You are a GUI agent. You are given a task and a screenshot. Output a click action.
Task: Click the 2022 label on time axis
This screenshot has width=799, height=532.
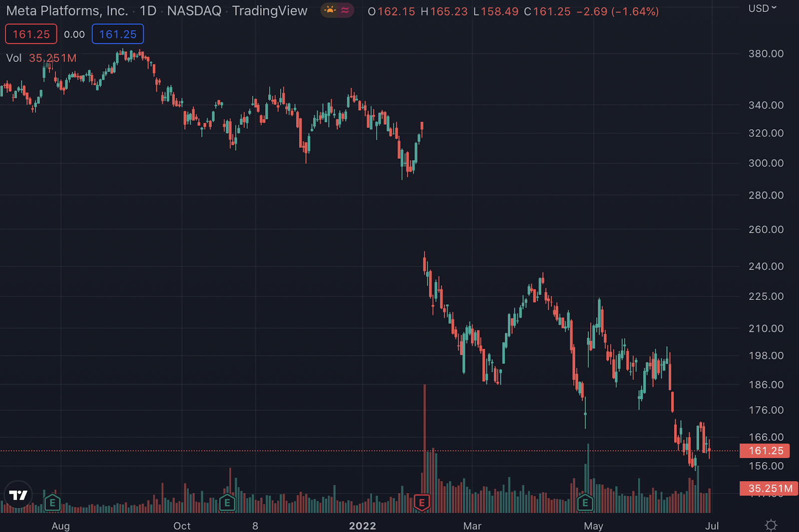[363, 526]
